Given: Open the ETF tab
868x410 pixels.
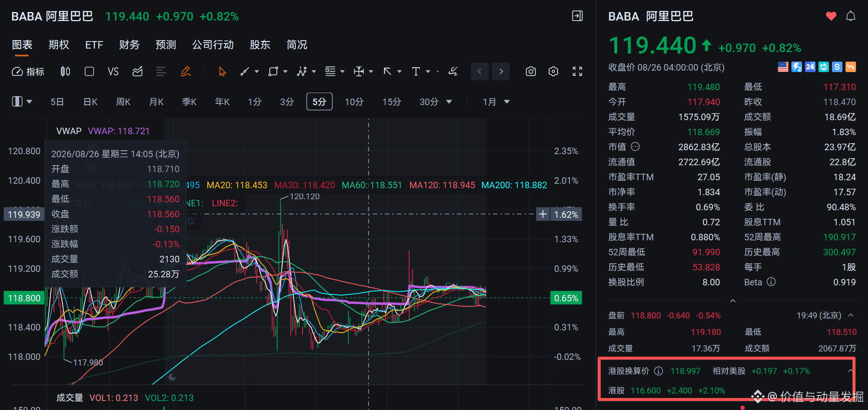Looking at the screenshot, I should pos(94,45).
